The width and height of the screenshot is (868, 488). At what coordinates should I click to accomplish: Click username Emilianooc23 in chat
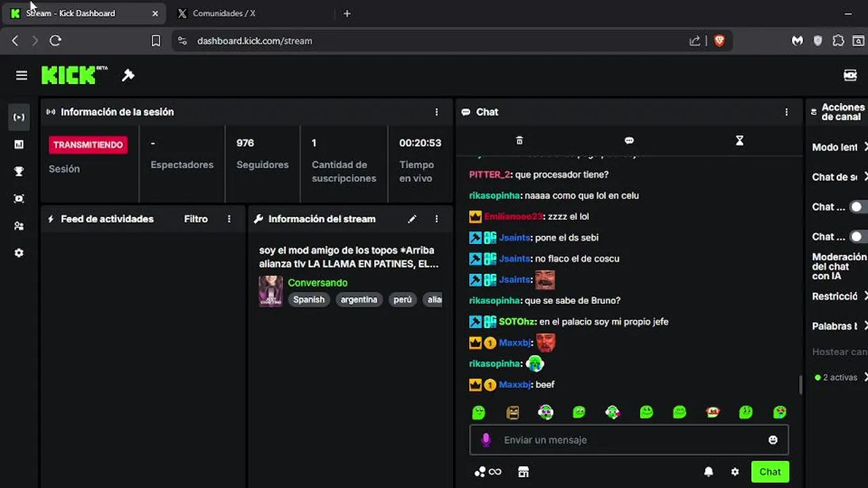click(514, 216)
